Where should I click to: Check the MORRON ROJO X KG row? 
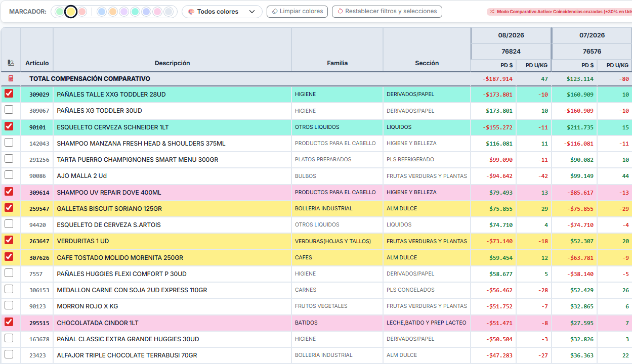click(9, 305)
